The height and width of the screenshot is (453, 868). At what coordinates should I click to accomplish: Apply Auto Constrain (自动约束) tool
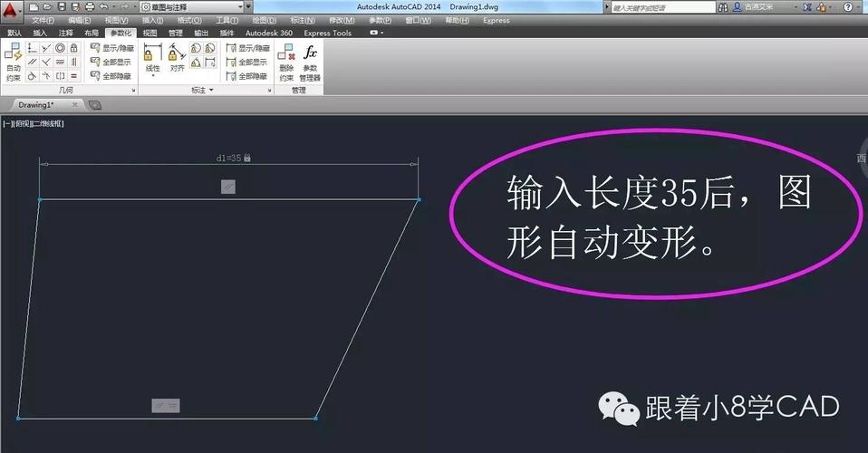[x=14, y=63]
